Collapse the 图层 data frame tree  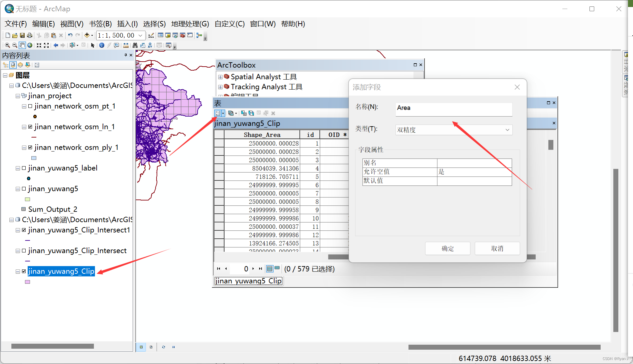[5, 76]
